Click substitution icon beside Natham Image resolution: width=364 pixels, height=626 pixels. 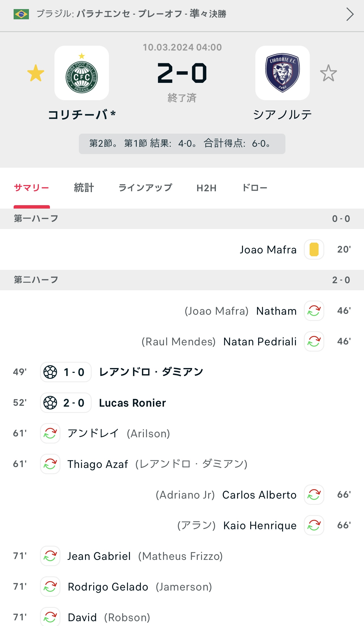coord(314,311)
